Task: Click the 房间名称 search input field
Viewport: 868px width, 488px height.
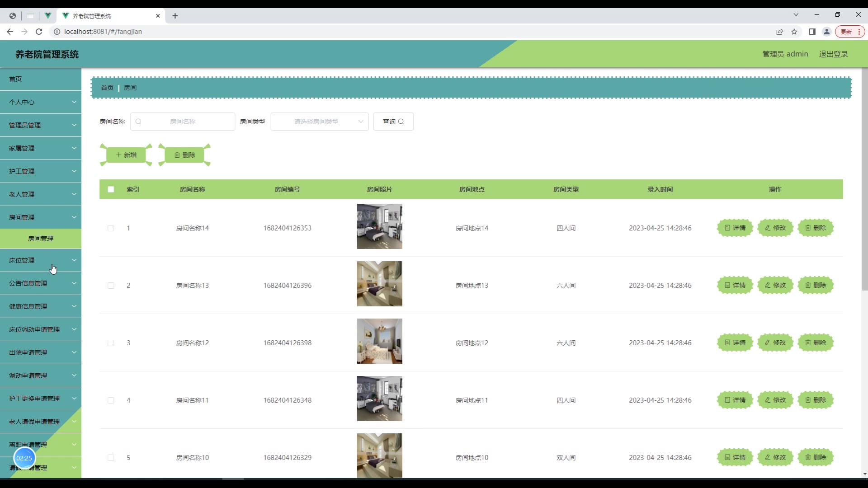Action: click(x=183, y=122)
